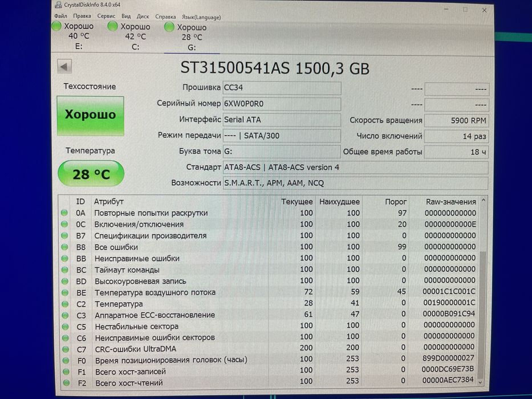This screenshot has height=399, width=532.
Task: Select row Температура воздушного потока
Action: [x=268, y=292]
